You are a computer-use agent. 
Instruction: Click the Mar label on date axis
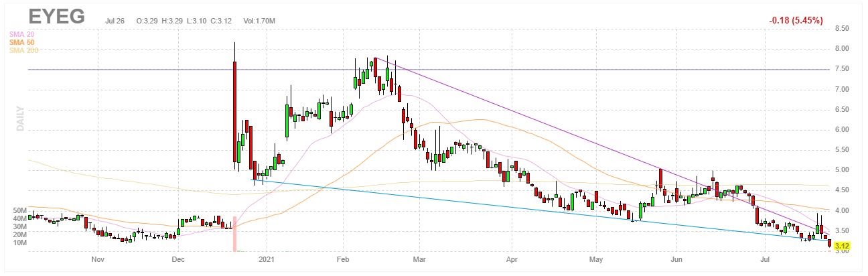click(x=419, y=259)
